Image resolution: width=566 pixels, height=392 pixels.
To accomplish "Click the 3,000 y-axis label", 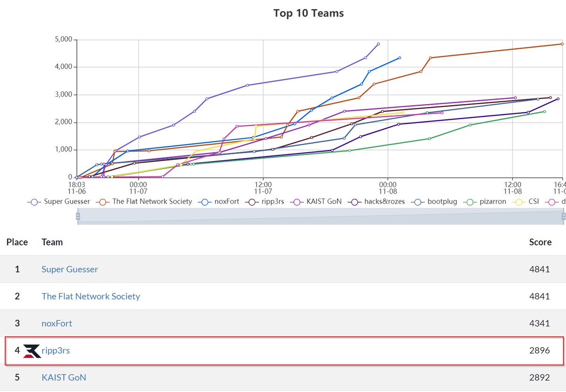I will 64,95.
